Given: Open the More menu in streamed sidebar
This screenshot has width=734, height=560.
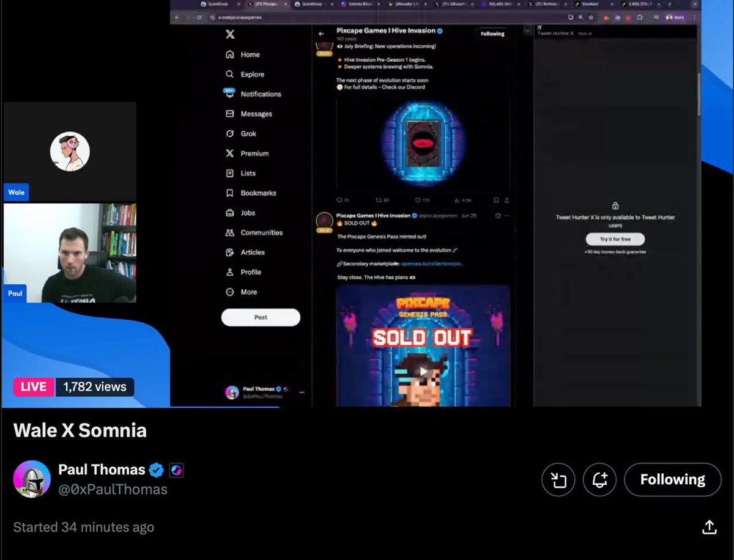Looking at the screenshot, I should click(x=241, y=292).
